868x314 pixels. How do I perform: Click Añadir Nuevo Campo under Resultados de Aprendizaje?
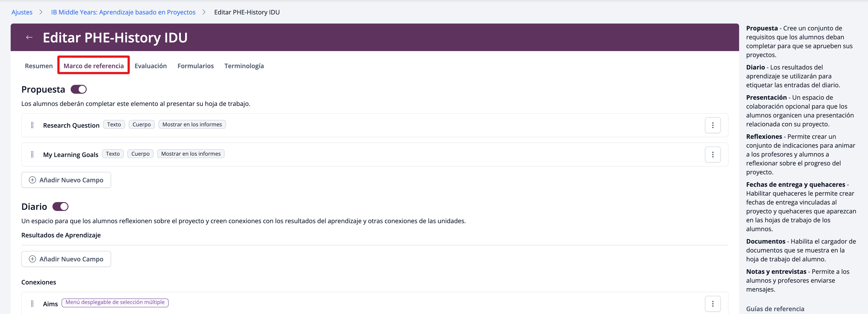click(x=66, y=259)
